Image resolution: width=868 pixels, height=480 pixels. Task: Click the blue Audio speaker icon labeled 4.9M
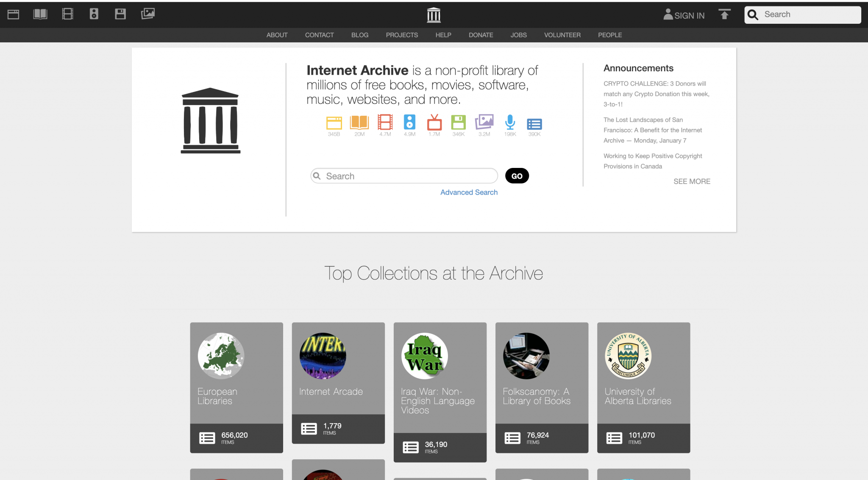(x=409, y=122)
